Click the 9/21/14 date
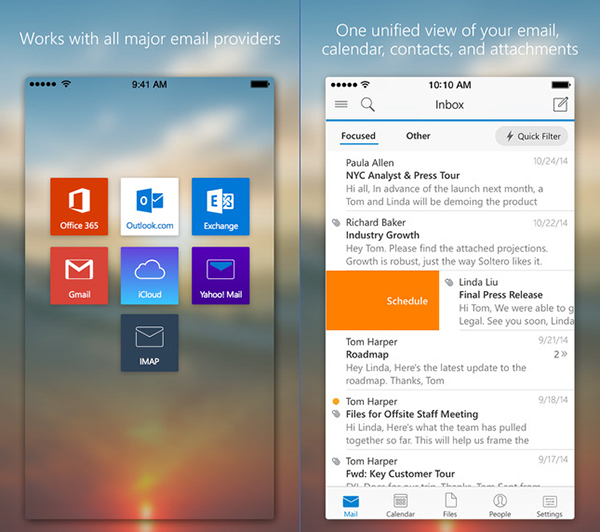This screenshot has height=532, width=600. (x=553, y=340)
